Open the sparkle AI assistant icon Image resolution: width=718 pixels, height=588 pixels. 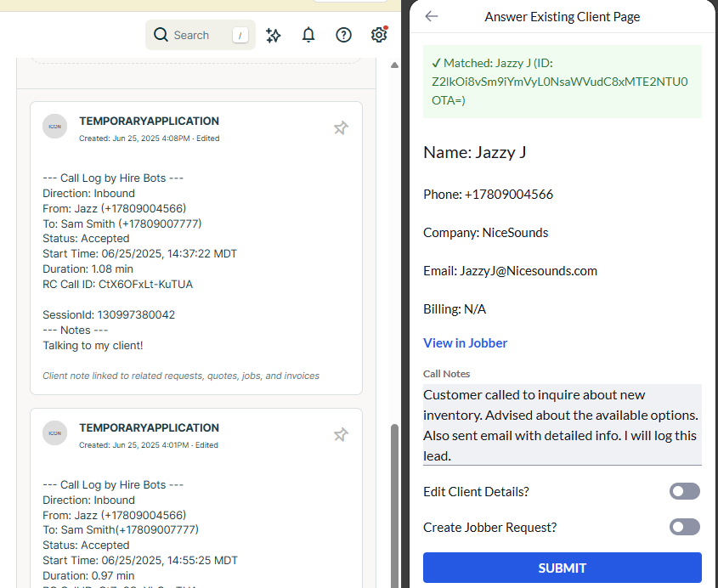274,35
